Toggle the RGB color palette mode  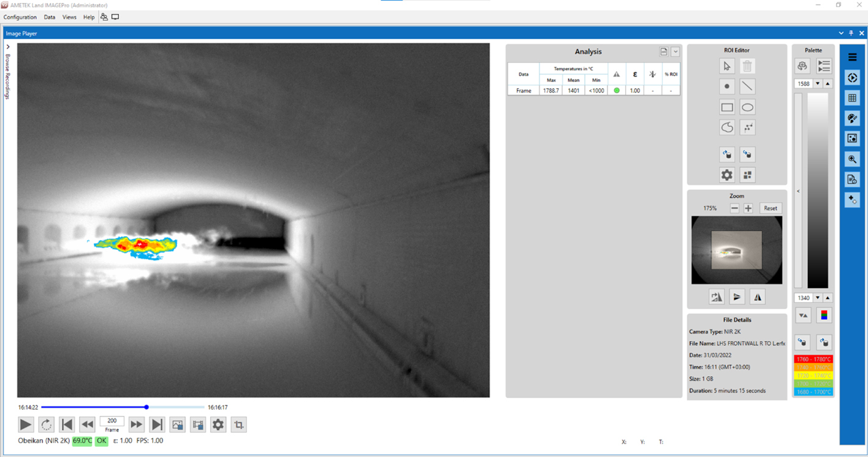click(x=824, y=315)
